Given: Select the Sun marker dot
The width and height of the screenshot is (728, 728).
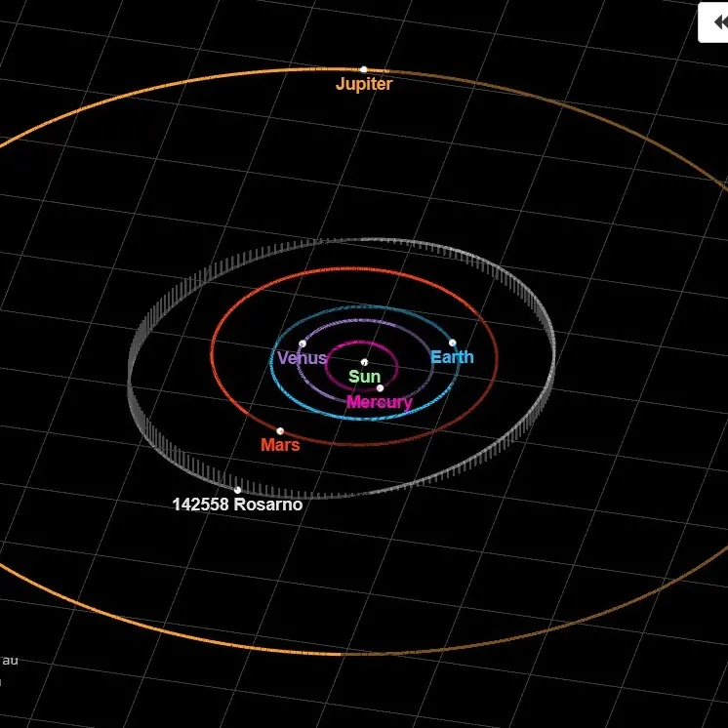Looking at the screenshot, I should click(x=364, y=363).
